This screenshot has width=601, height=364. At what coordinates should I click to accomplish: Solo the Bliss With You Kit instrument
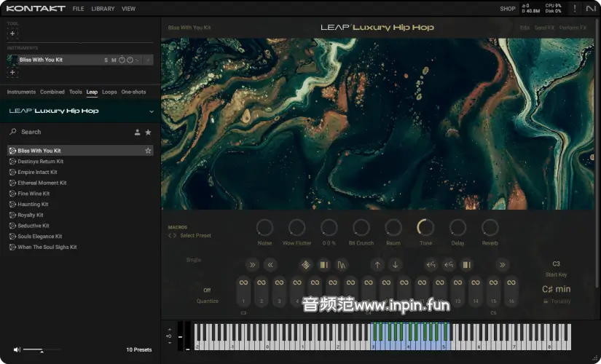click(106, 60)
